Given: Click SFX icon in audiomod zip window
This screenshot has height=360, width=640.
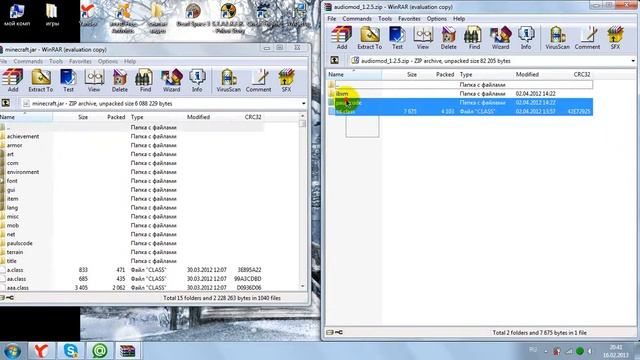Looking at the screenshot, I should [x=615, y=38].
